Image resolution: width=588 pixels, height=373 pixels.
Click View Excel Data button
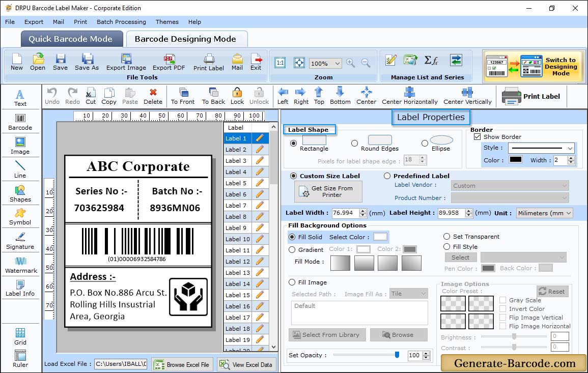pyautogui.click(x=246, y=364)
